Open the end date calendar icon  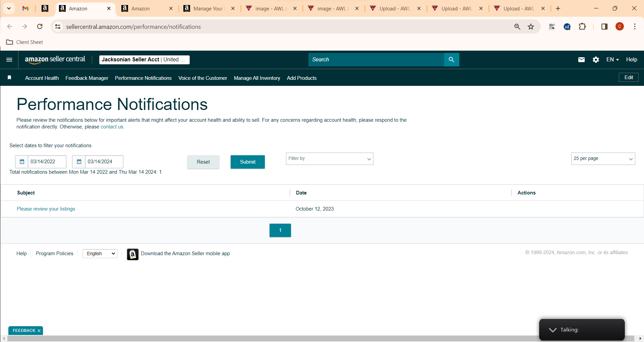79,162
